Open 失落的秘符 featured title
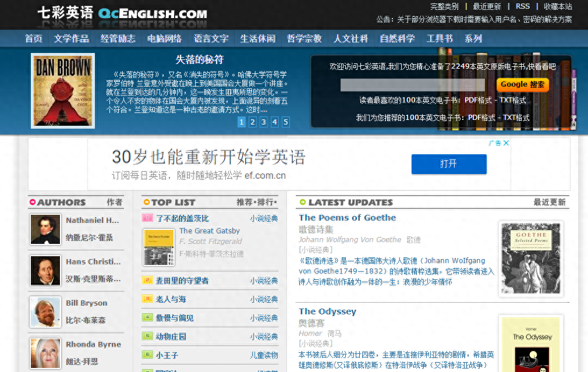The image size is (588, 372). coord(200,59)
